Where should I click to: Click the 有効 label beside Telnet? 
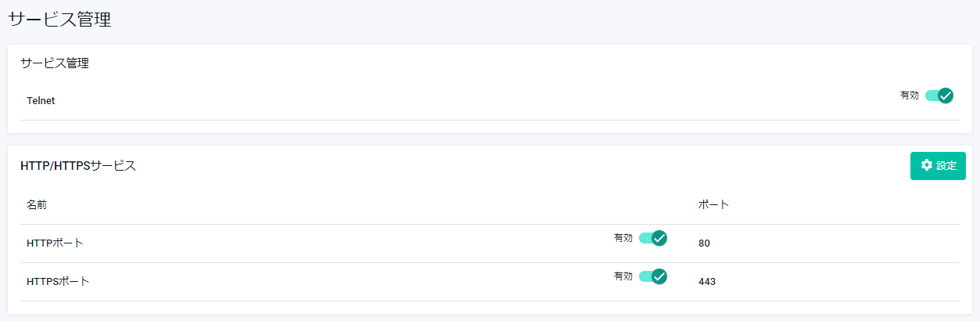910,96
